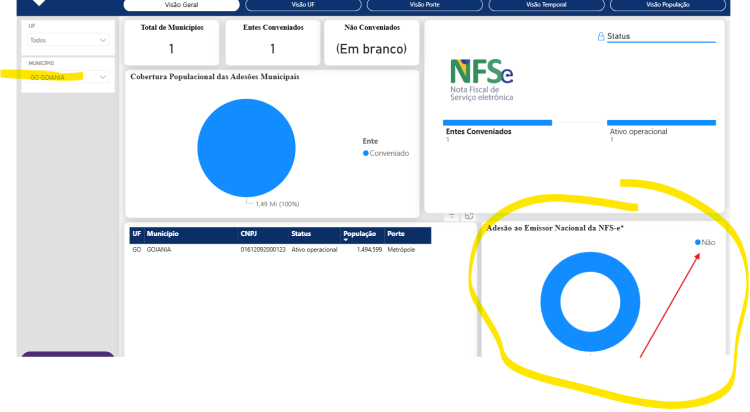The image size is (750, 412).
Task: Select the blue donut chart ring
Action: [550, 302]
